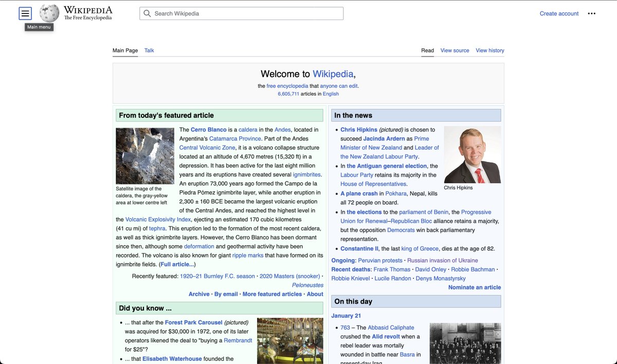617x364 pixels.
Task: Open the Cerro Blanco satellite image thumbnail
Action: pyautogui.click(x=145, y=156)
